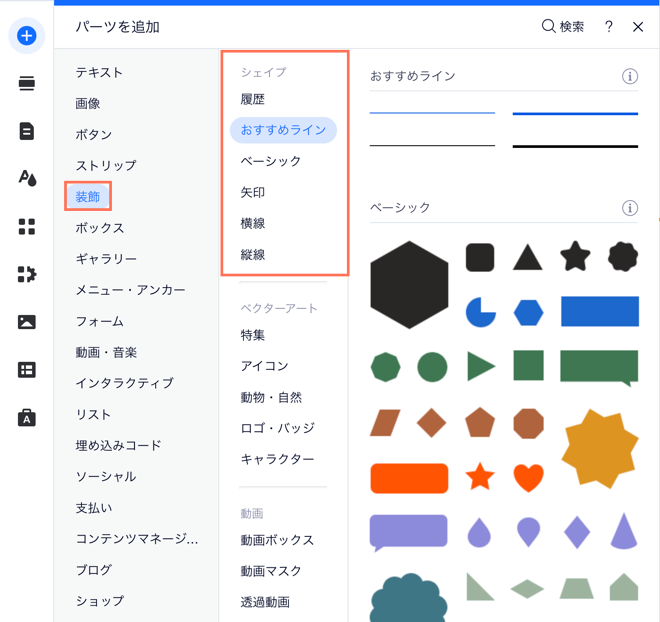Select the ボタン category
Image resolution: width=660 pixels, height=622 pixels.
point(93,135)
